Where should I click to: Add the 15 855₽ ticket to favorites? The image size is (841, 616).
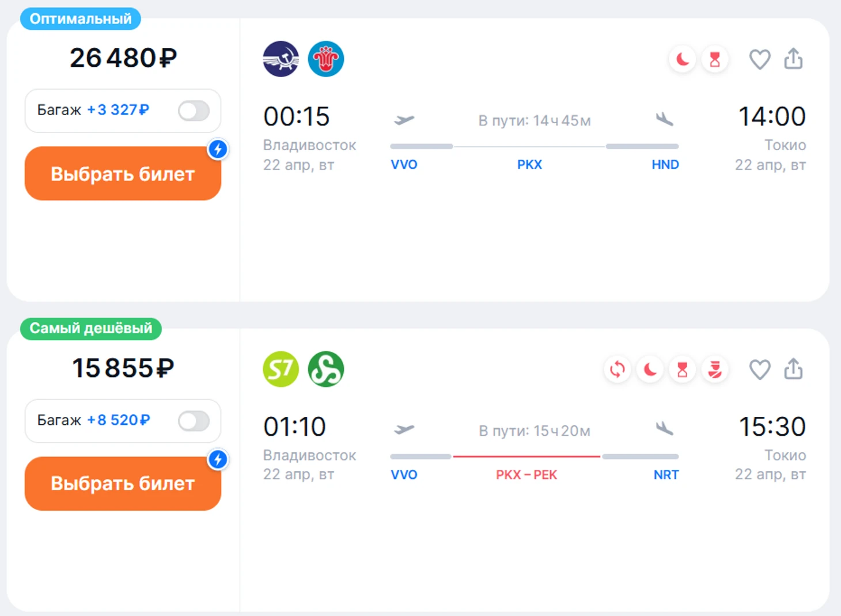click(x=759, y=369)
